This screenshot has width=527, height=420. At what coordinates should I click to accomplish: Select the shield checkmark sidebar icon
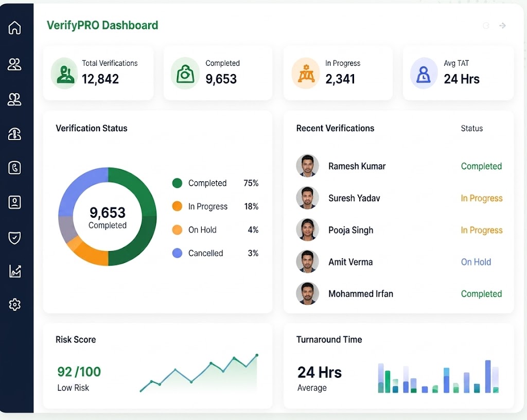click(x=14, y=238)
